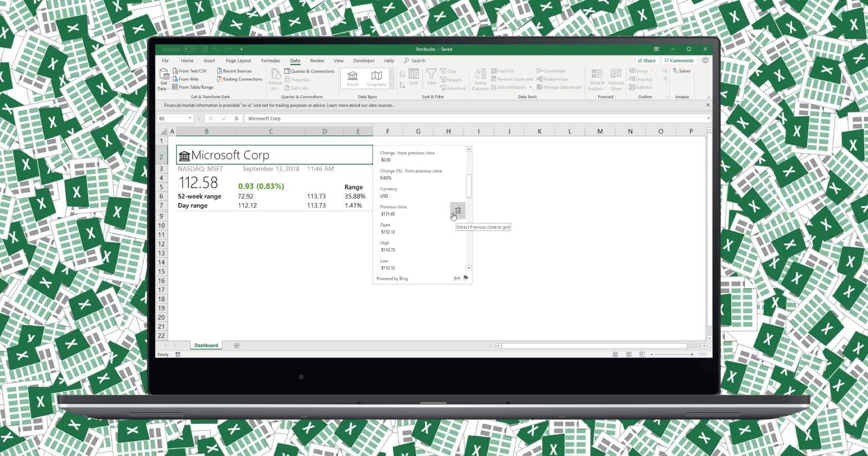This screenshot has width=868, height=456.
Task: Click the zoom slider in status bar
Action: (672, 354)
